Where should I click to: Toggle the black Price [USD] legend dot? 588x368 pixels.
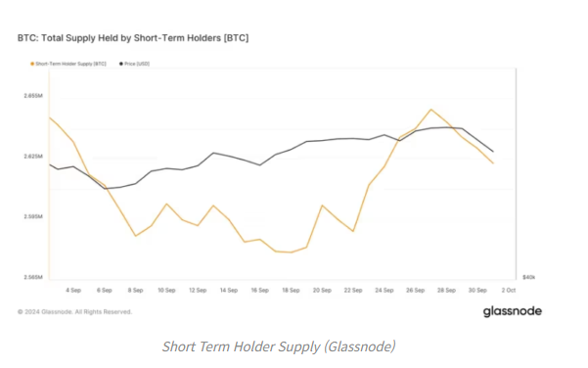click(121, 64)
